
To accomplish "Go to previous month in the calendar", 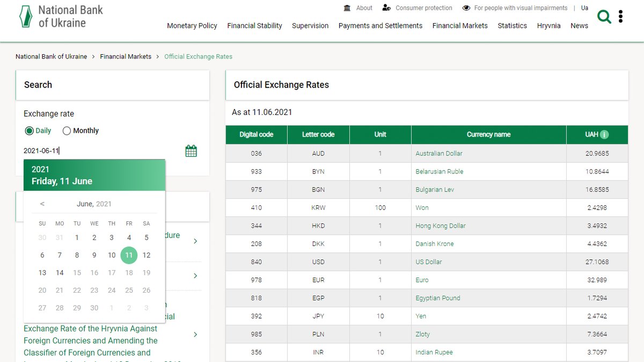I will point(42,204).
